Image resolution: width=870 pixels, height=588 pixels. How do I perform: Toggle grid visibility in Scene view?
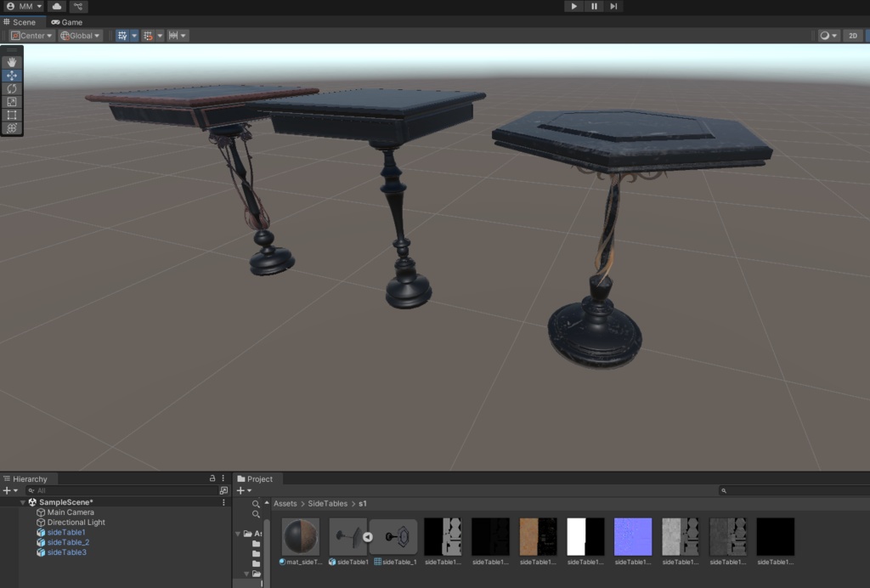[x=122, y=36]
